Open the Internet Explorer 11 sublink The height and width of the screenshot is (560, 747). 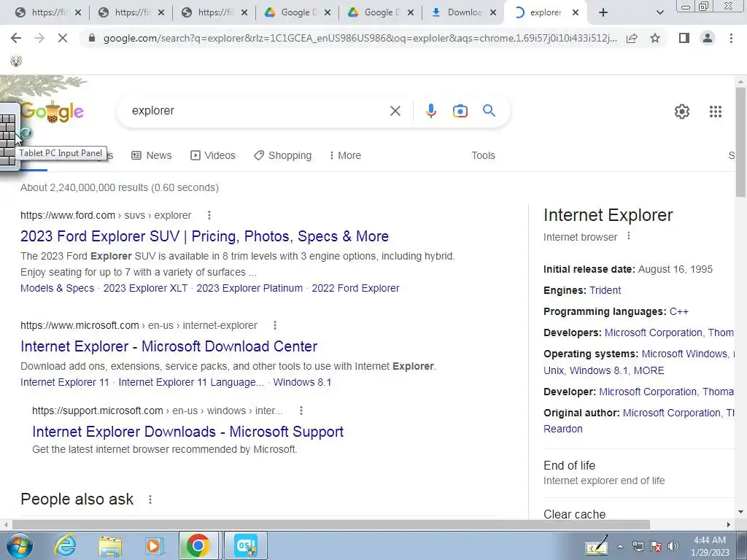[x=65, y=382]
